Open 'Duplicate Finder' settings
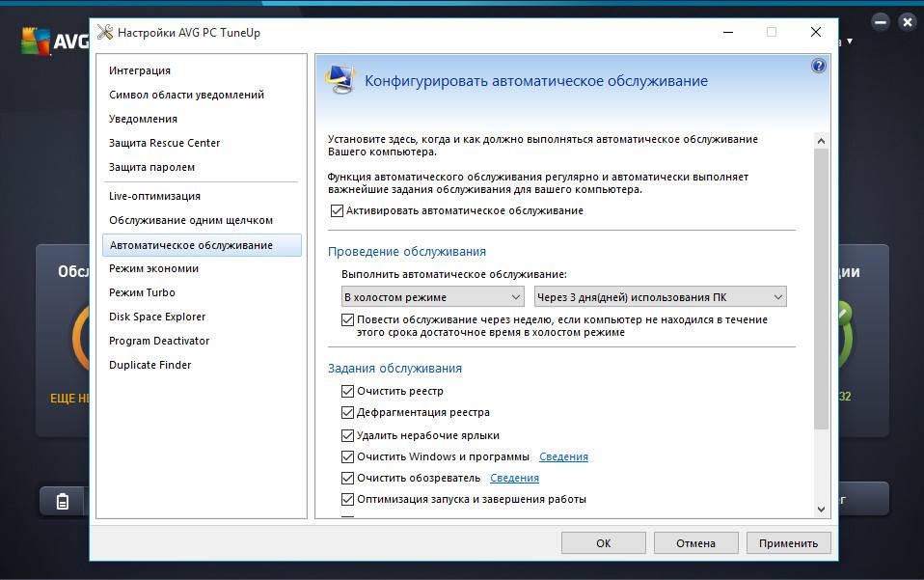The image size is (924, 580). point(150,366)
